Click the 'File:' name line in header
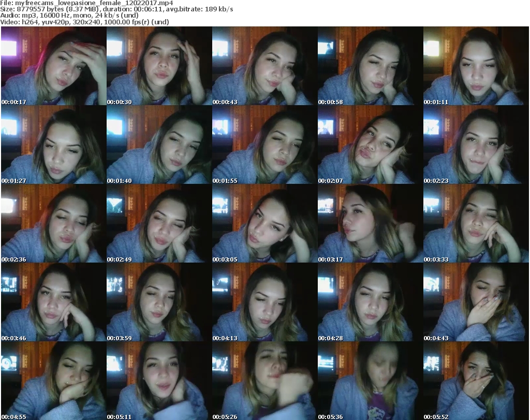This screenshot has width=530, height=420. pyautogui.click(x=86, y=3)
